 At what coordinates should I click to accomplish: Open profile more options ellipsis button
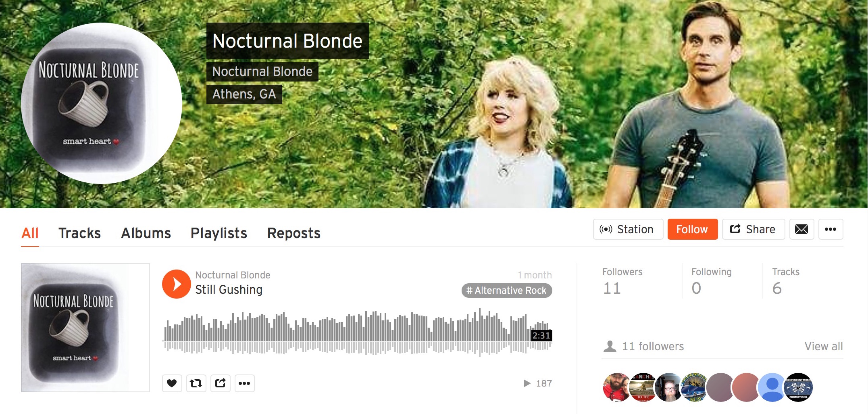(x=831, y=229)
